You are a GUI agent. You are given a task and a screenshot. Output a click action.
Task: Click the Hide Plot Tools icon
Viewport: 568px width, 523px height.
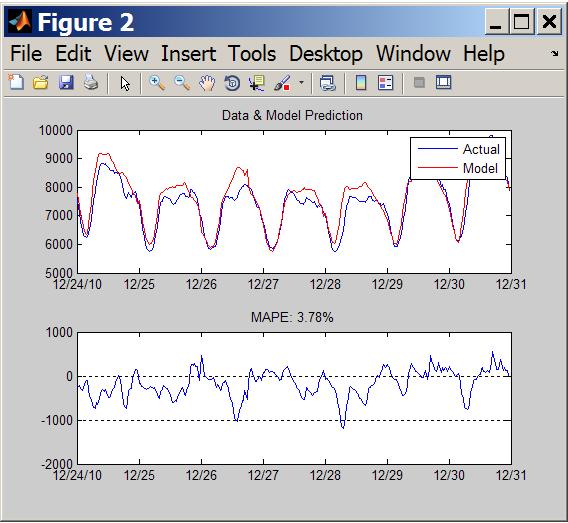(419, 83)
